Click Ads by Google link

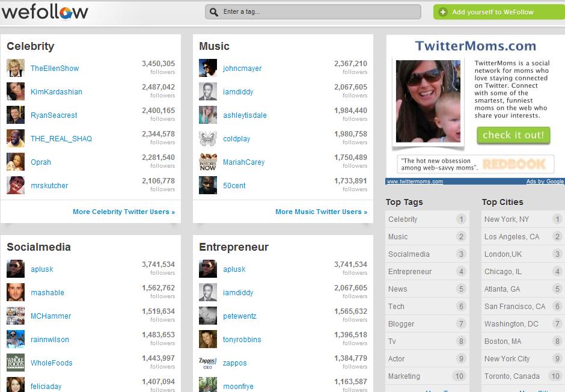point(545,181)
